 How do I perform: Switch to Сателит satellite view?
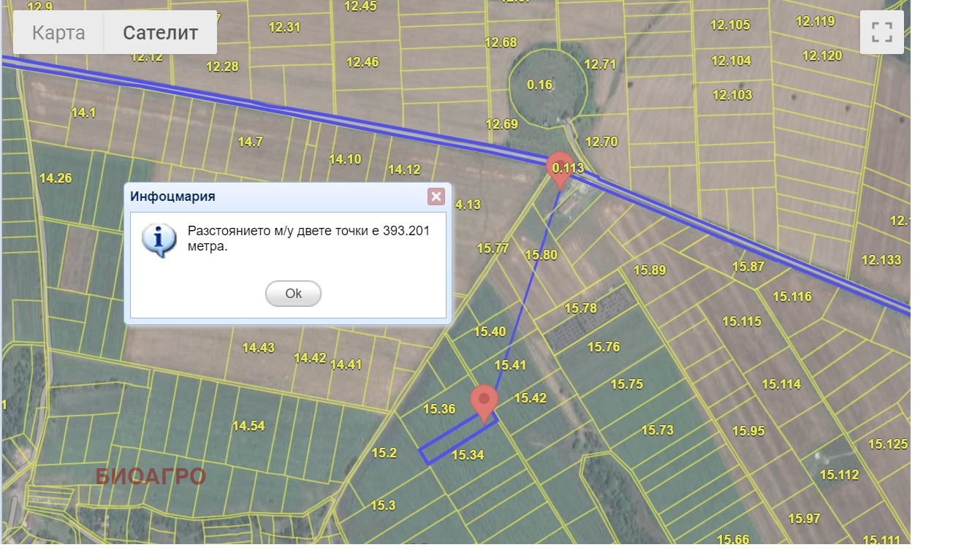[160, 33]
